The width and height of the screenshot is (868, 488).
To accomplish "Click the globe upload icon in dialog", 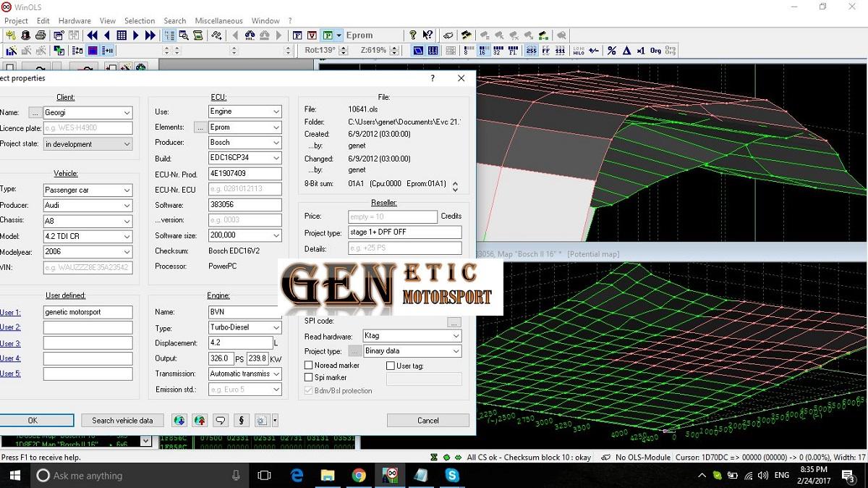I will click(200, 420).
